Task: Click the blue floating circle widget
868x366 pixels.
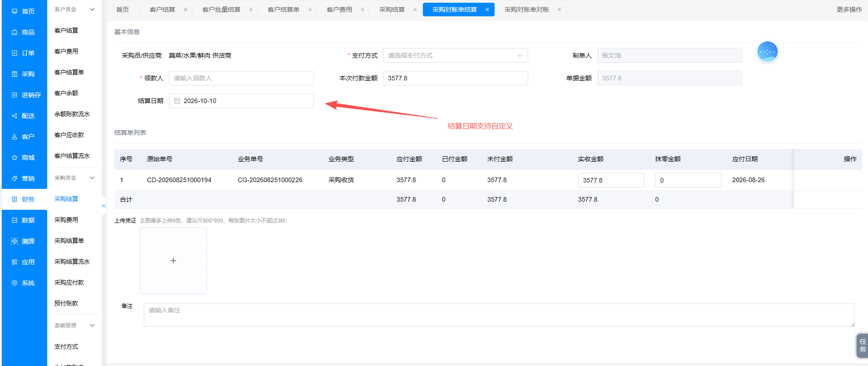Action: pyautogui.click(x=767, y=52)
